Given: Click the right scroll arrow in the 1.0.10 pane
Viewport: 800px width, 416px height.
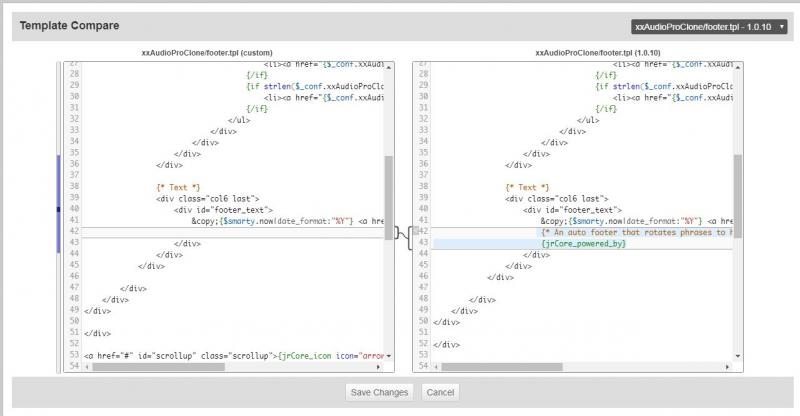Looking at the screenshot, I should coord(729,367).
